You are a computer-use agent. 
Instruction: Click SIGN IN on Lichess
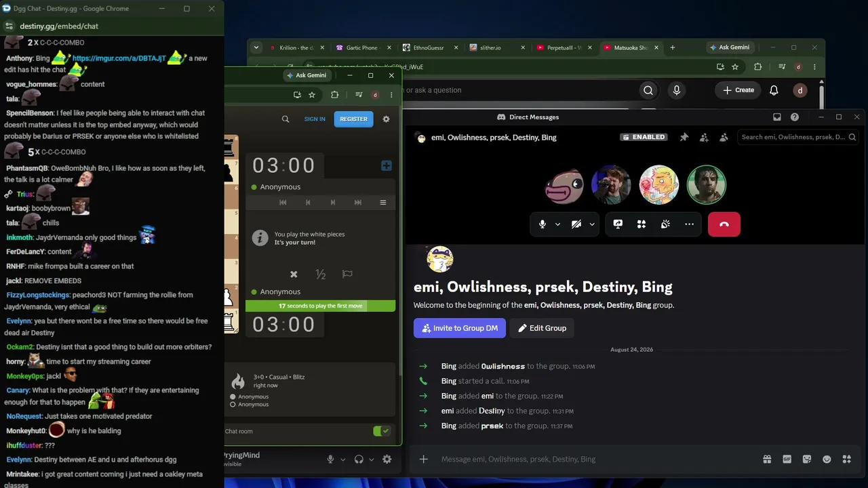[x=315, y=119]
